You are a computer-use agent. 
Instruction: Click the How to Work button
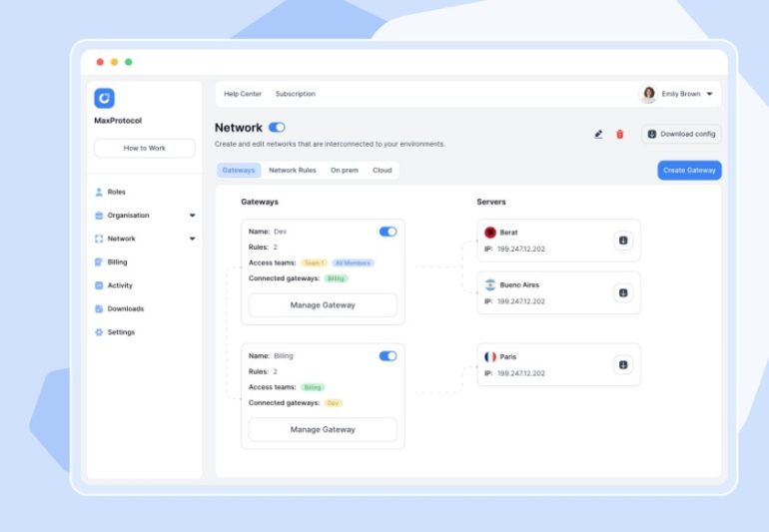pos(145,148)
